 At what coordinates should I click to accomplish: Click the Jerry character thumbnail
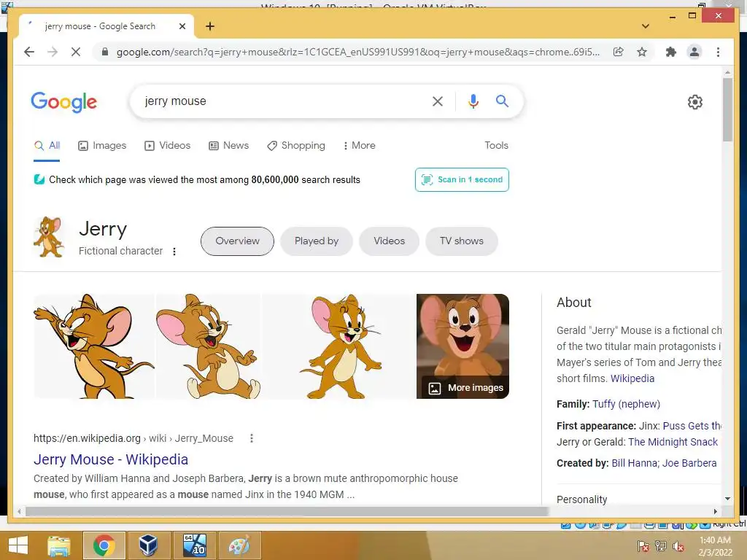49,237
